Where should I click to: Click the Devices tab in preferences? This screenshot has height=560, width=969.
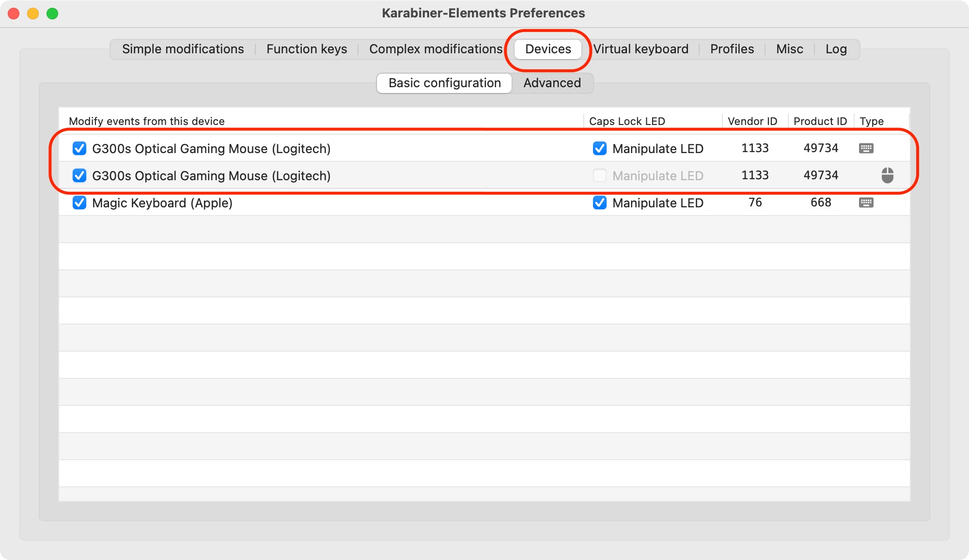[x=549, y=48]
